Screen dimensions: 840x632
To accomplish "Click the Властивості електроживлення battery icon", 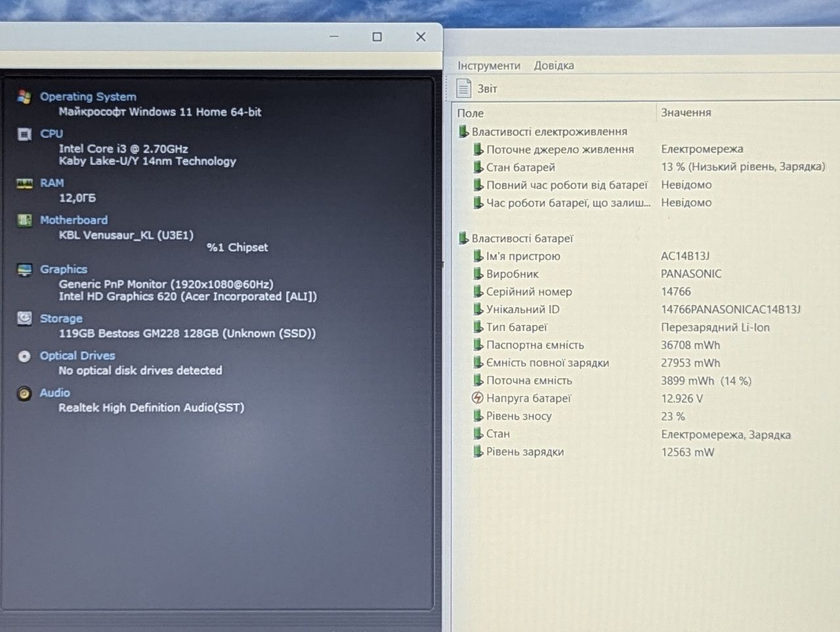I will tap(464, 131).
